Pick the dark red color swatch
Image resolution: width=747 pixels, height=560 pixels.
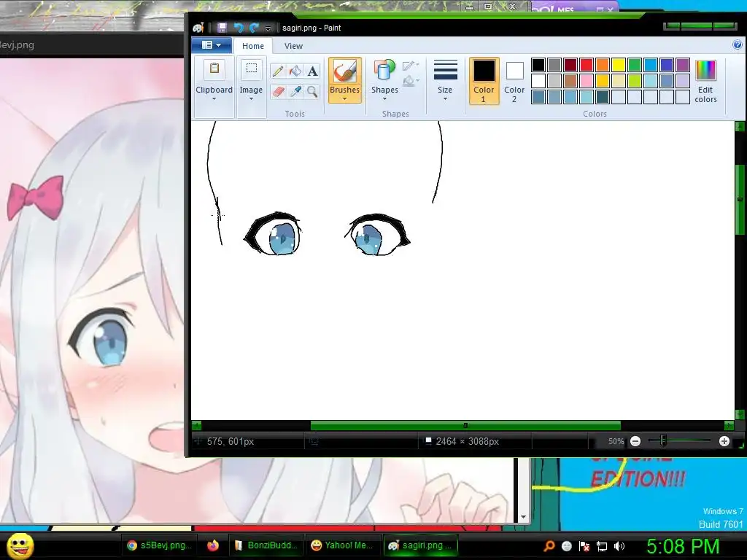570,64
